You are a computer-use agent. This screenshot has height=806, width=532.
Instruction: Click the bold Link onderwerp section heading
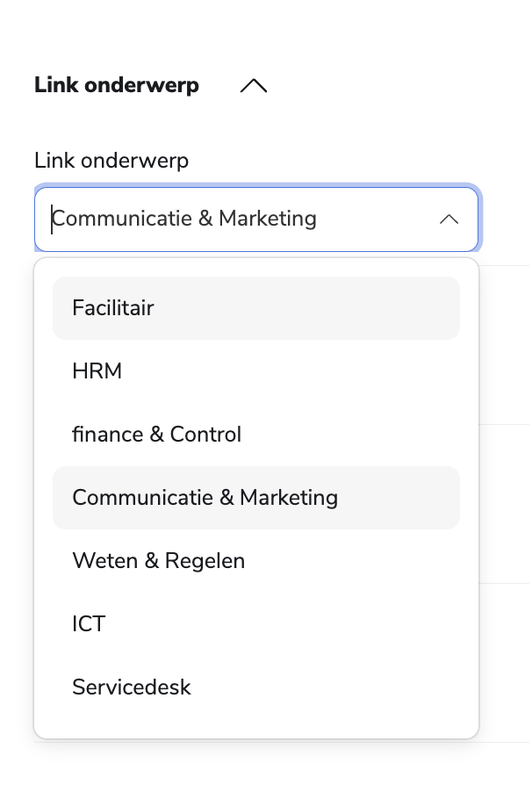click(x=117, y=86)
